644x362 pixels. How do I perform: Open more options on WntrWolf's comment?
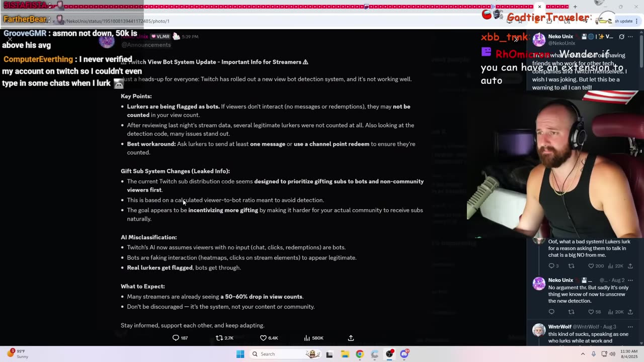(630, 327)
